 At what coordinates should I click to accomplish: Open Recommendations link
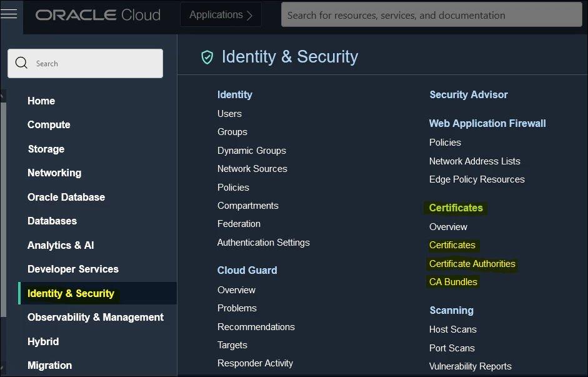tap(256, 327)
